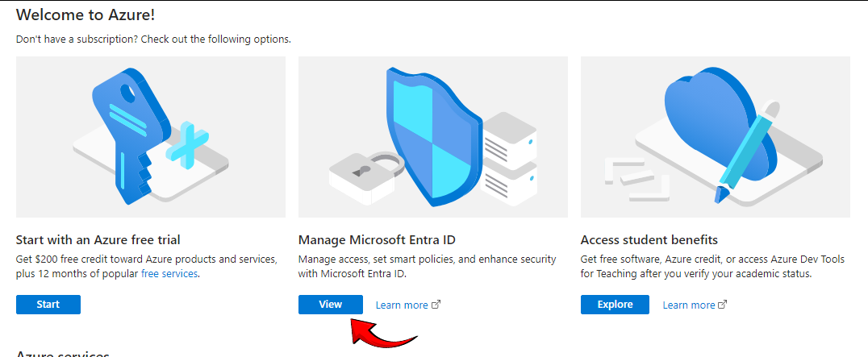Click the pencil icon over the cloud

(x=747, y=151)
